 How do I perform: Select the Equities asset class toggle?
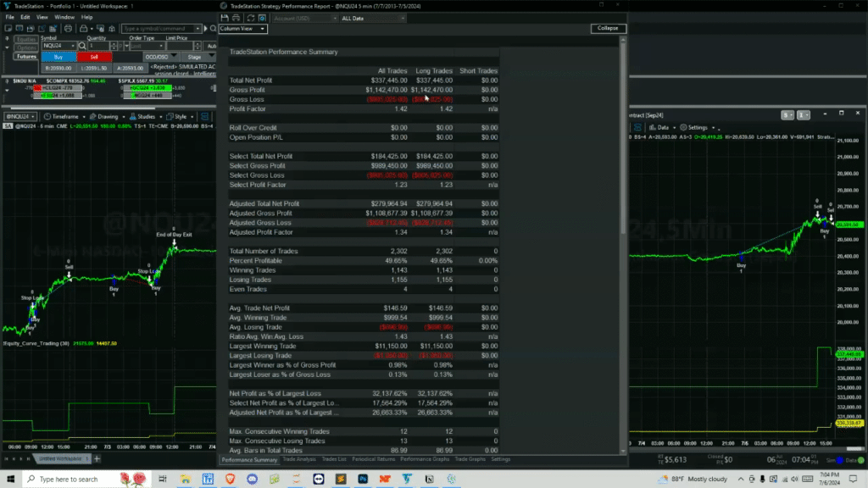coord(26,39)
